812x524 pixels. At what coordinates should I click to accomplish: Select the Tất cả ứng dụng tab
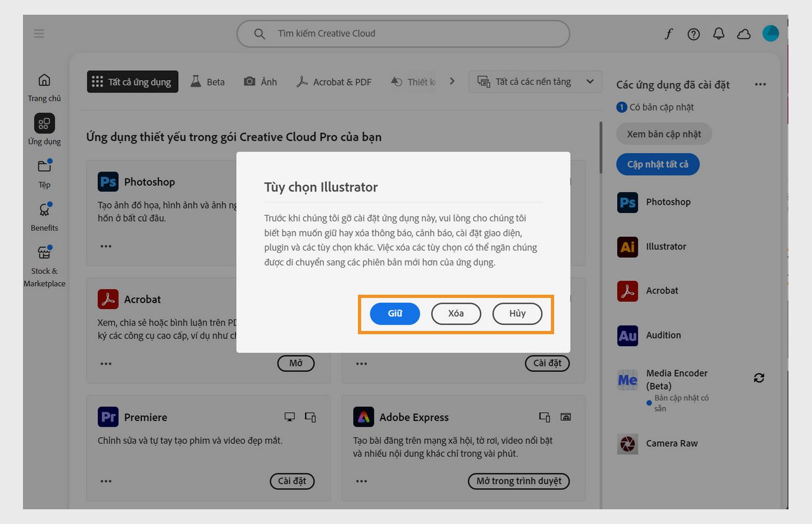click(132, 82)
